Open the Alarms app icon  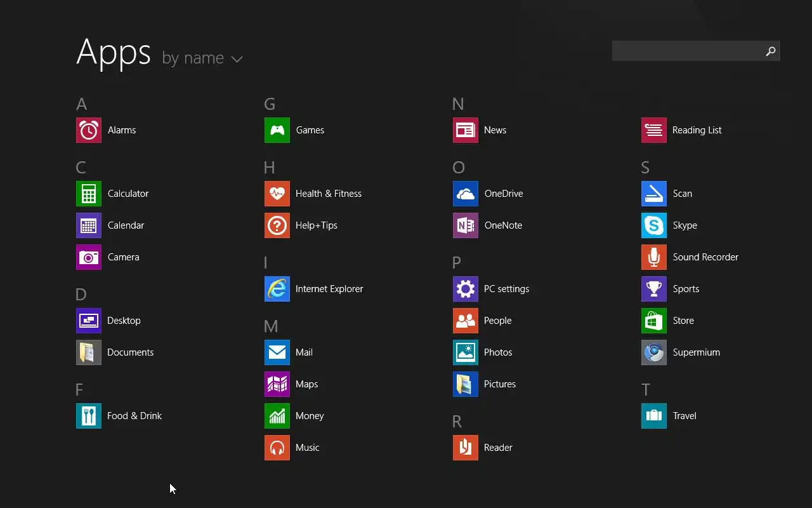pyautogui.click(x=89, y=130)
